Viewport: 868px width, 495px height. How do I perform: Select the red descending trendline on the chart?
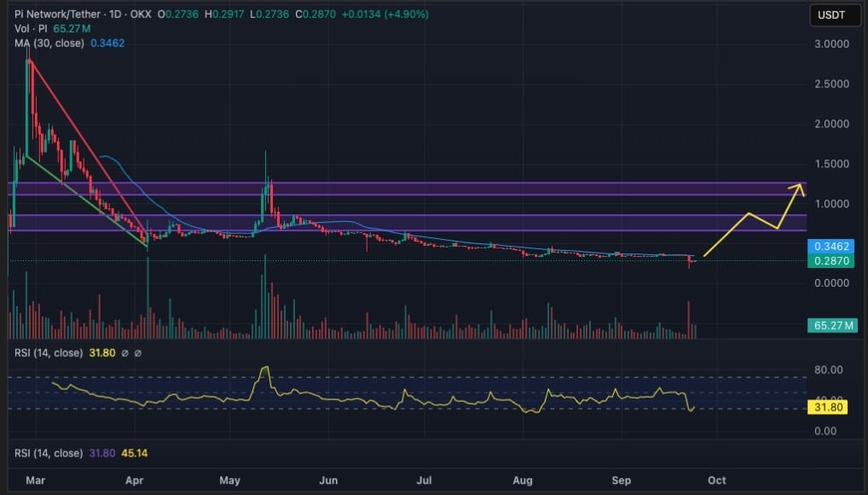89,147
